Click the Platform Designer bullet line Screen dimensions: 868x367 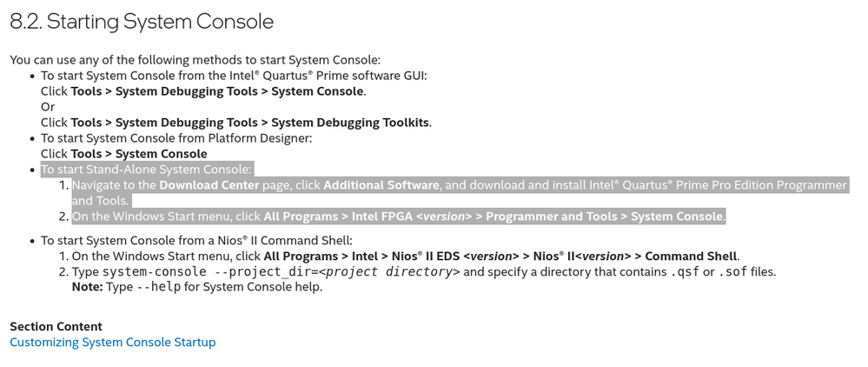[x=176, y=138]
